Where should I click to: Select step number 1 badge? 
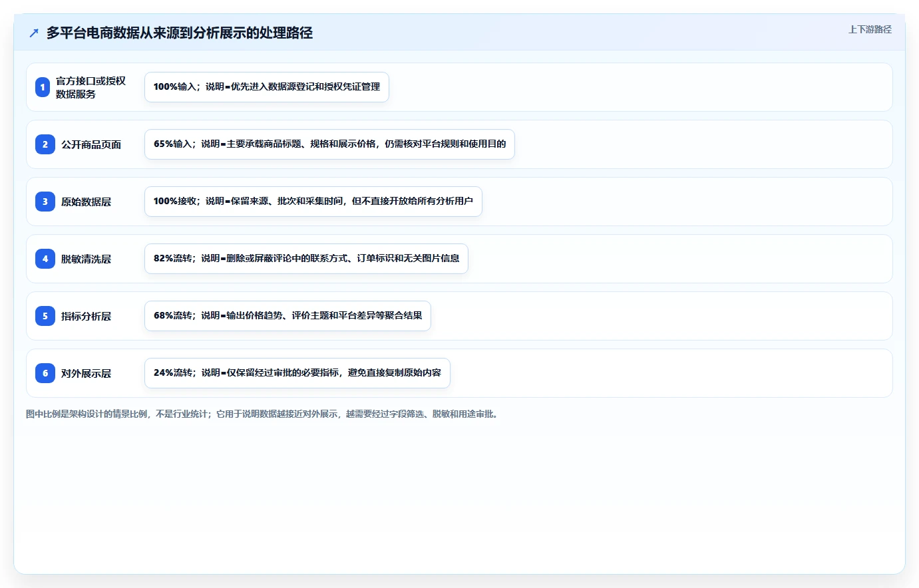tap(43, 87)
